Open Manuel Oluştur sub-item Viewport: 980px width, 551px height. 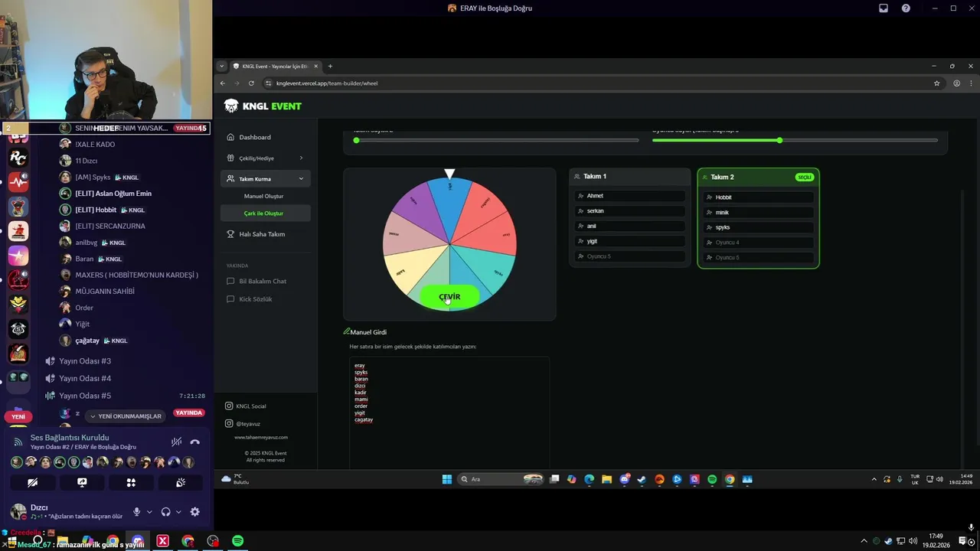pos(263,196)
